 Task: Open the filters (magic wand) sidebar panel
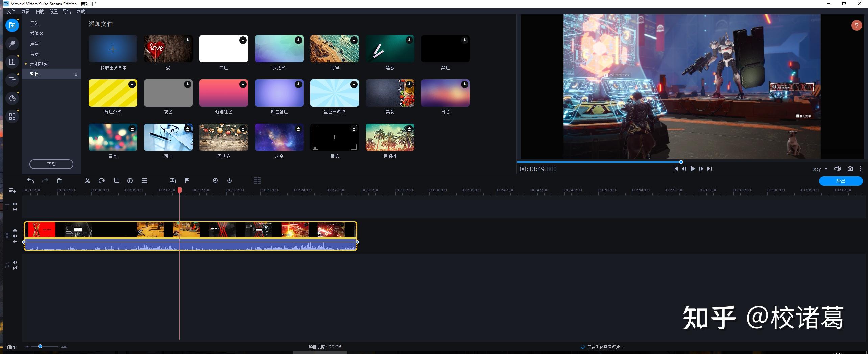(12, 44)
